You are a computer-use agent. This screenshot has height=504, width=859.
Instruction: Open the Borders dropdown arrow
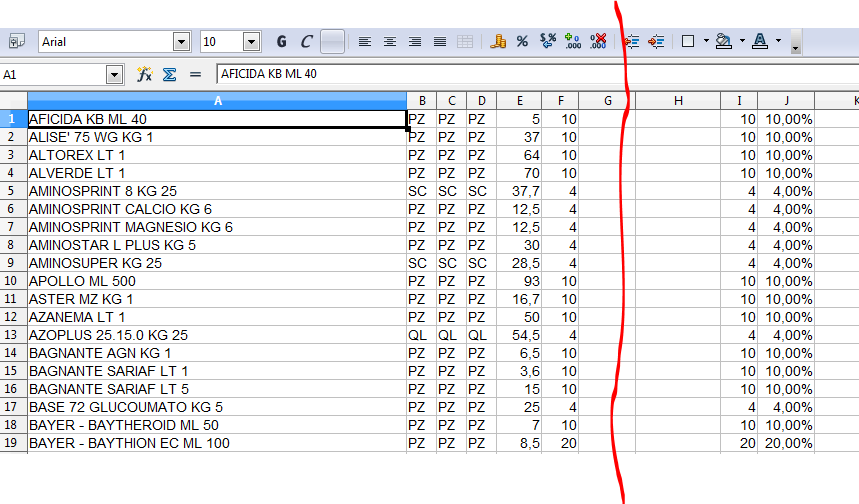click(706, 41)
